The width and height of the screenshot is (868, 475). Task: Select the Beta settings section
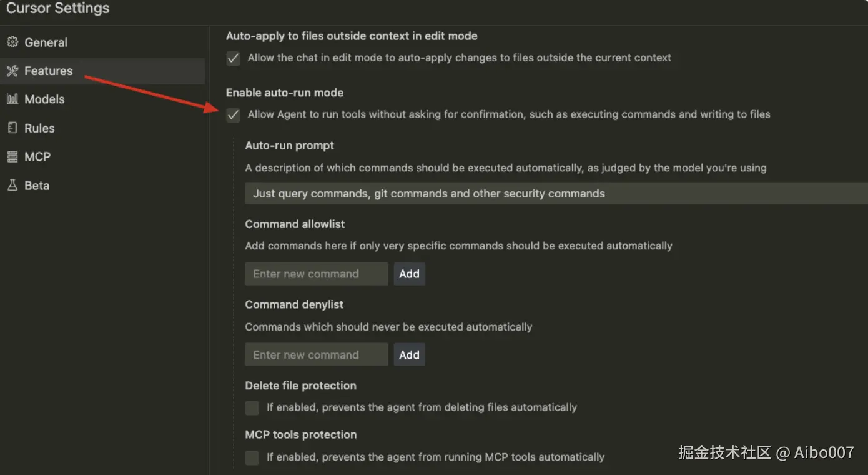coord(37,186)
